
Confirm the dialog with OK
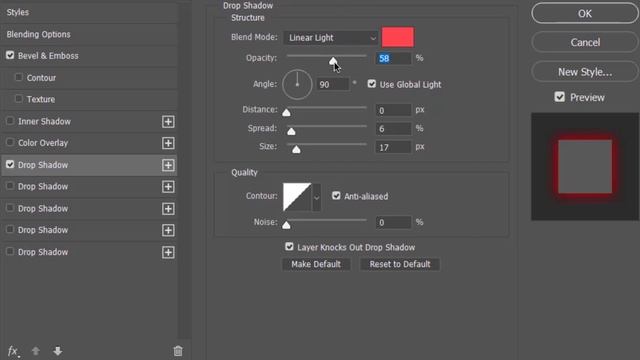(x=585, y=13)
